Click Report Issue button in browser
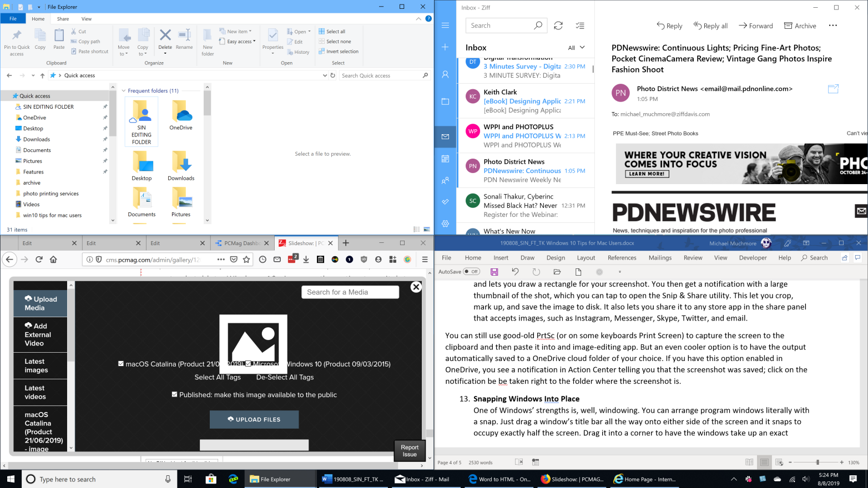The height and width of the screenshot is (488, 868). tap(410, 451)
